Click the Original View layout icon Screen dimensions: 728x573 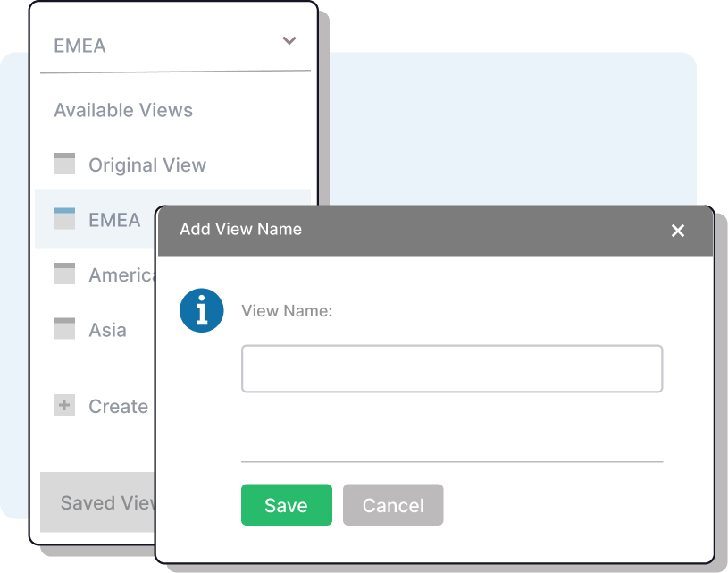coord(64,164)
